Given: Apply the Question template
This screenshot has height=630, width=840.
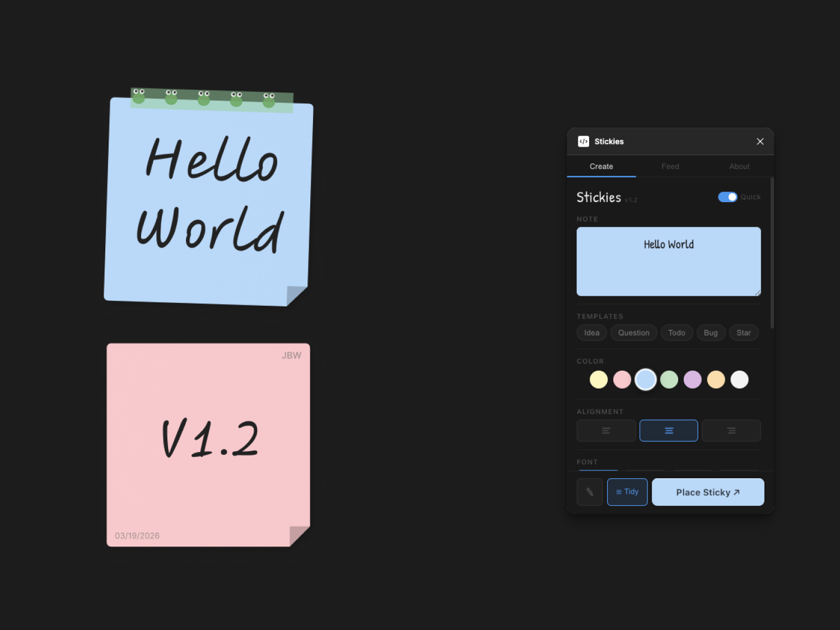Looking at the screenshot, I should [634, 333].
